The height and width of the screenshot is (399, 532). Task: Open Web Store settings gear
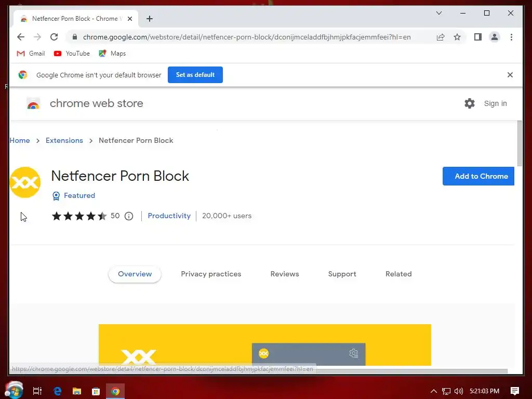(x=470, y=103)
